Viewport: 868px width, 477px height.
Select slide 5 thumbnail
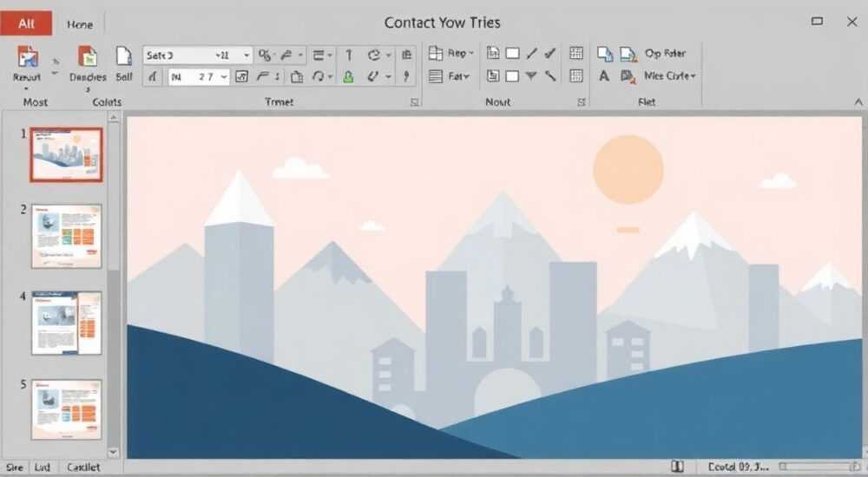(x=67, y=409)
